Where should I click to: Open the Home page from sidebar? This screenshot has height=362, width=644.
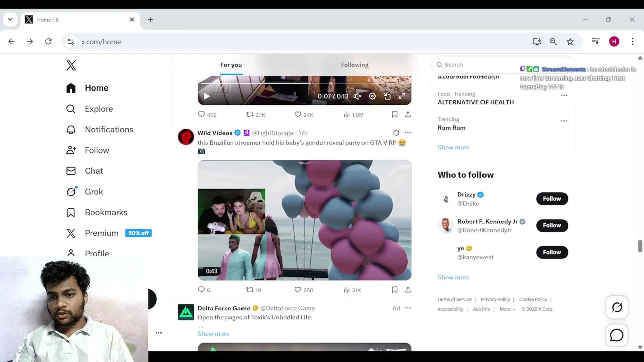[87, 88]
